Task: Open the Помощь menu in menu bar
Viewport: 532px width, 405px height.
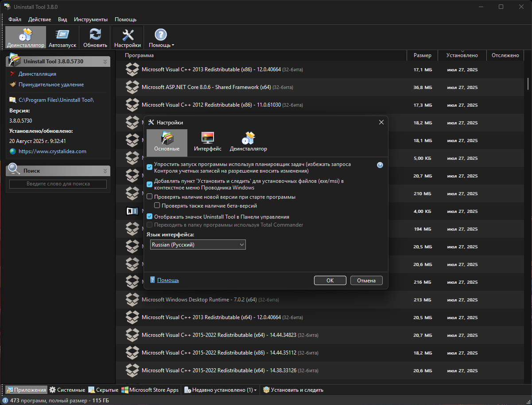Action: click(x=125, y=19)
